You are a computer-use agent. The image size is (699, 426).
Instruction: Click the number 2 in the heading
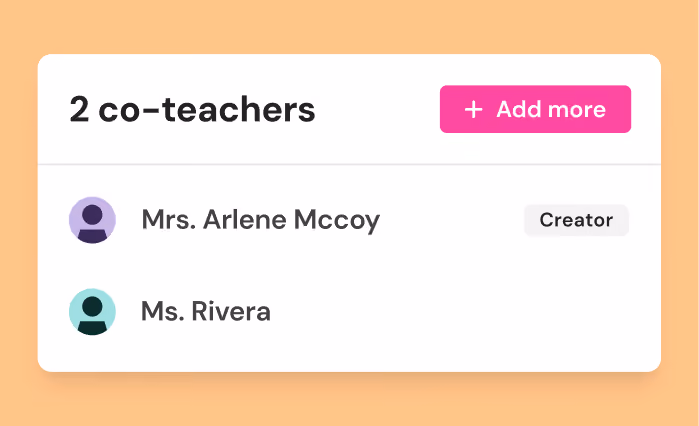click(79, 110)
